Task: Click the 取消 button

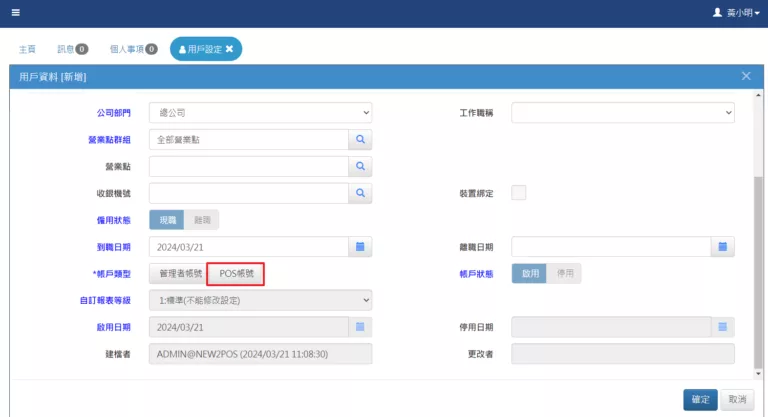Action: click(x=737, y=399)
